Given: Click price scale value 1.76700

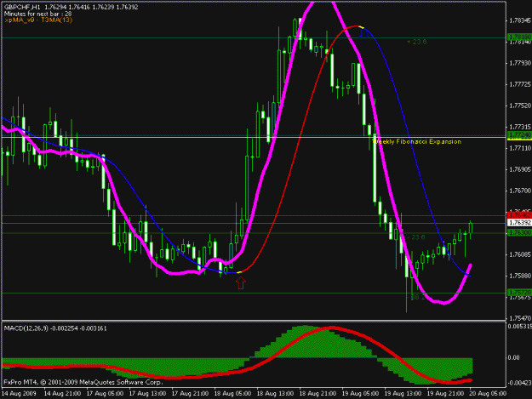Looking at the screenshot, I should coord(520,191).
